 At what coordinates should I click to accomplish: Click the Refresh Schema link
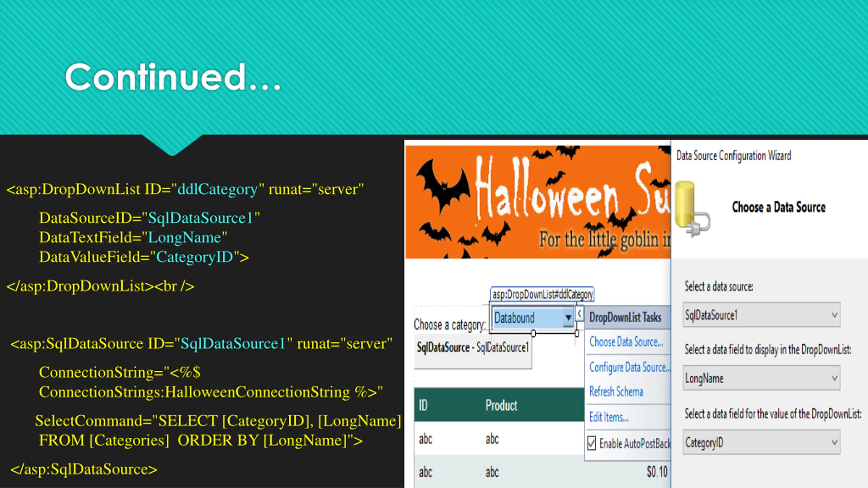(x=616, y=391)
